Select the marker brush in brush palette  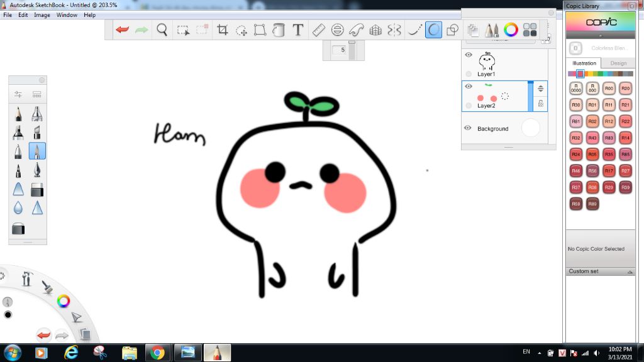(x=18, y=133)
